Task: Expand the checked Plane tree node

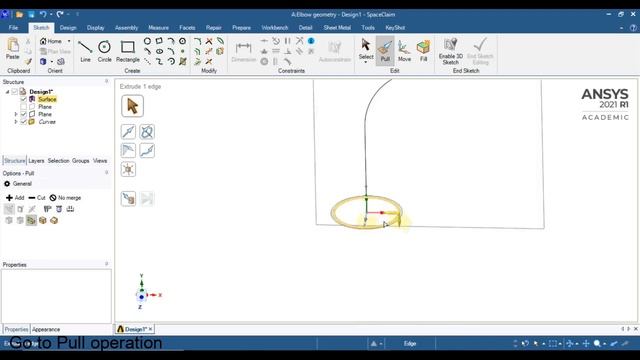Action: (16, 114)
